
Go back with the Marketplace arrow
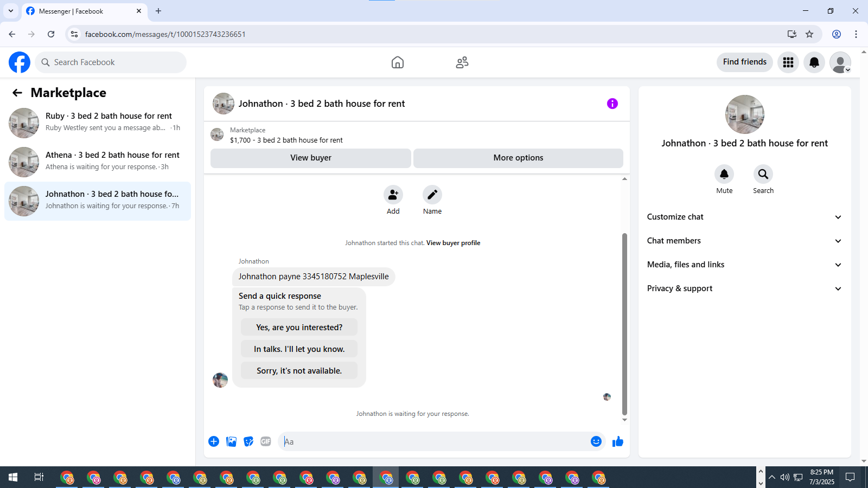coord(17,93)
